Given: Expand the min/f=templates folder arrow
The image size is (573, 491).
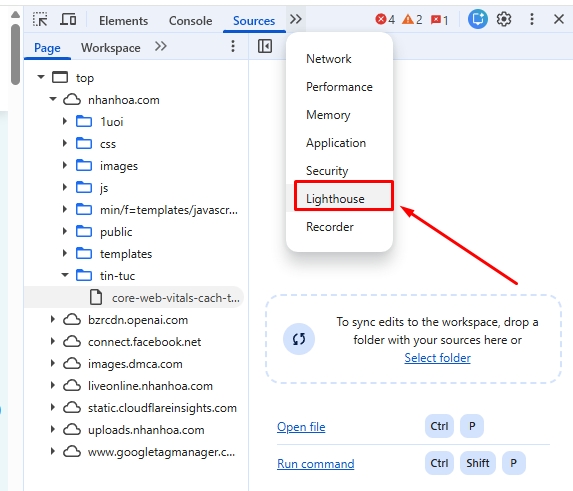Looking at the screenshot, I should 65,209.
